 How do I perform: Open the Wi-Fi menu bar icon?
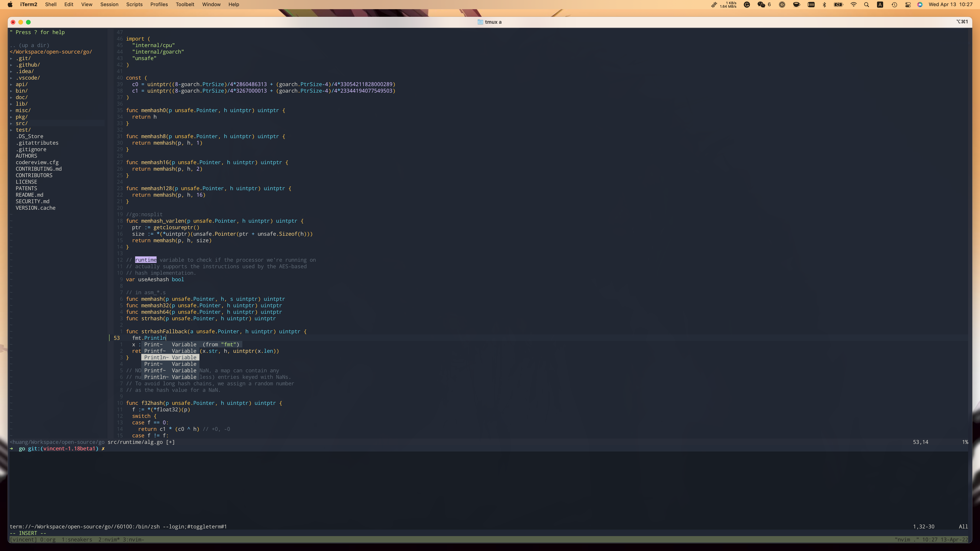(854, 5)
